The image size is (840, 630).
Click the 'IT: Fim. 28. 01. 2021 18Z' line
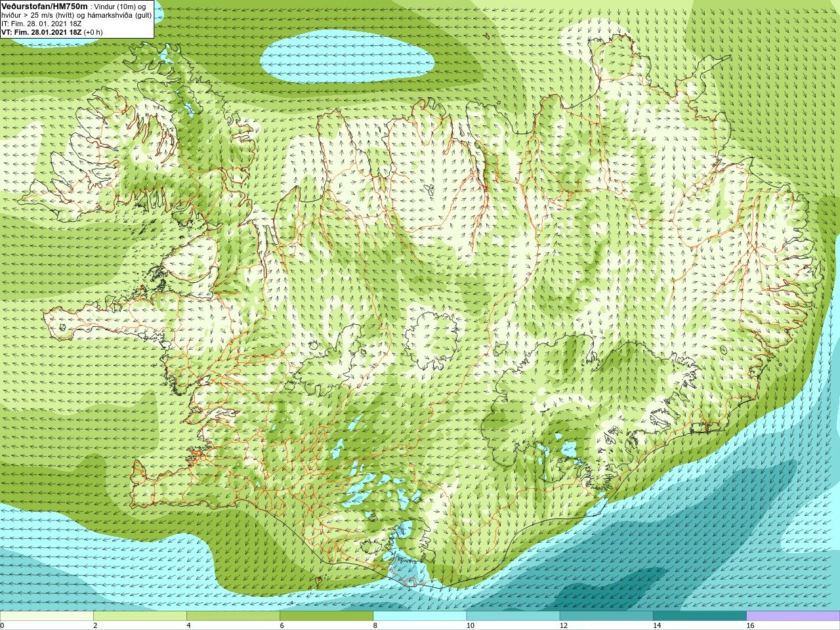[x=41, y=24]
